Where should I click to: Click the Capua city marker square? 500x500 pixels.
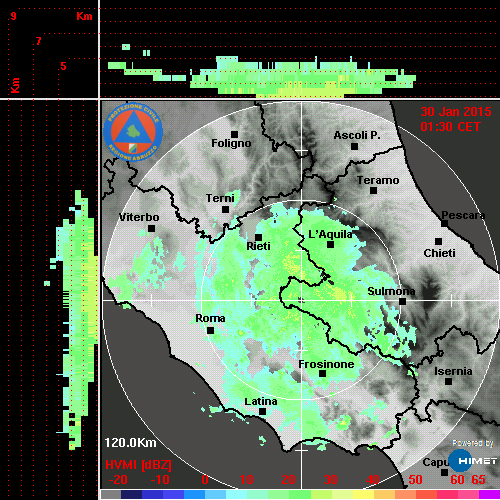445,472
